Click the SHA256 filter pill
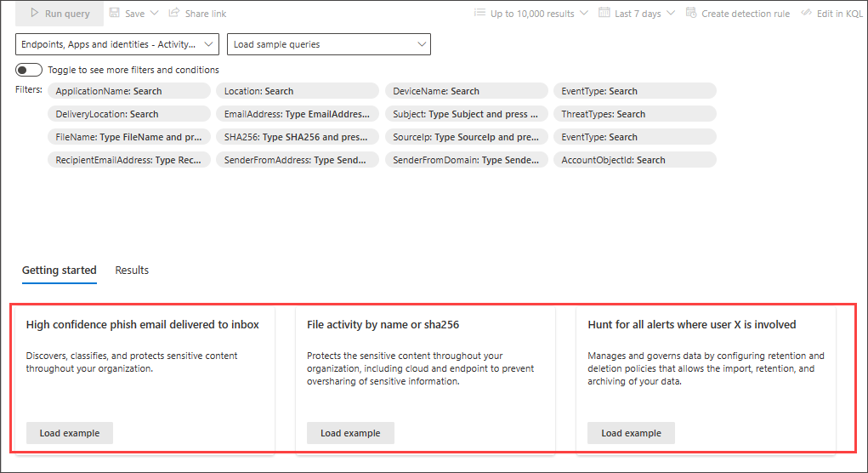This screenshot has height=473, width=868. [298, 137]
